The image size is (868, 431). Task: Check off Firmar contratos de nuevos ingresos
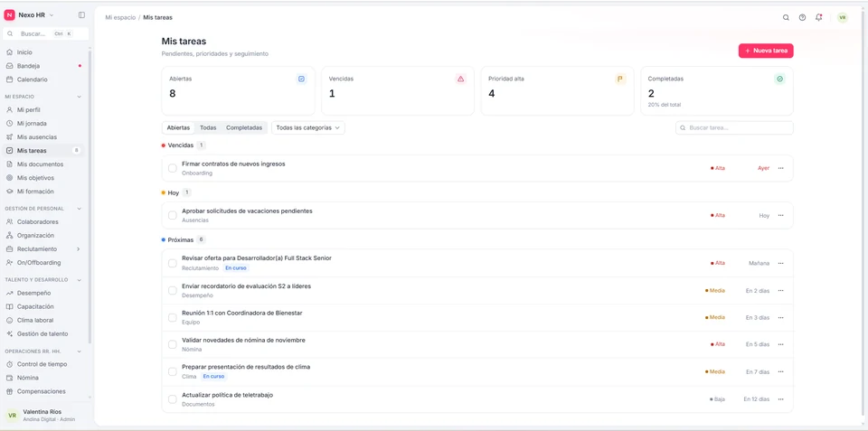[x=172, y=168]
